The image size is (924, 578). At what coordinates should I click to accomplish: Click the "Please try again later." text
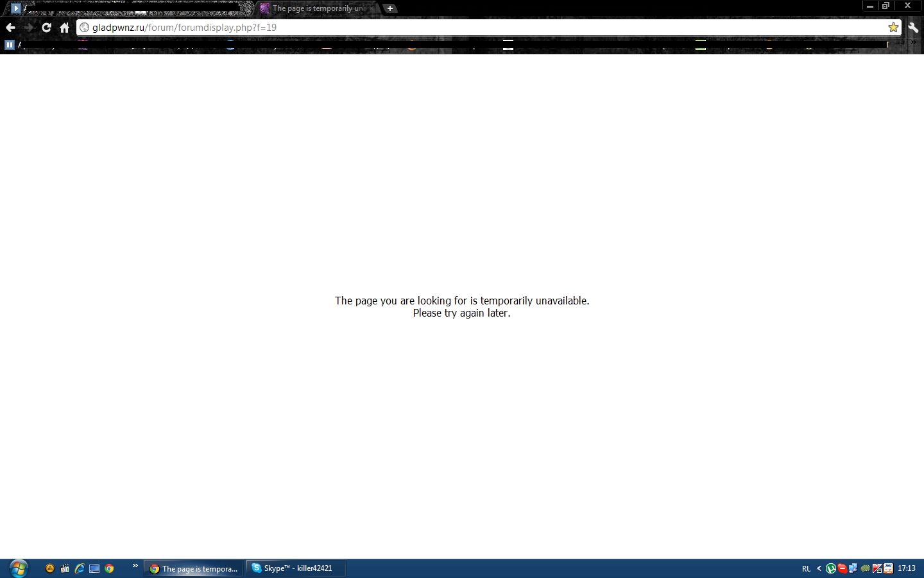[x=462, y=313]
